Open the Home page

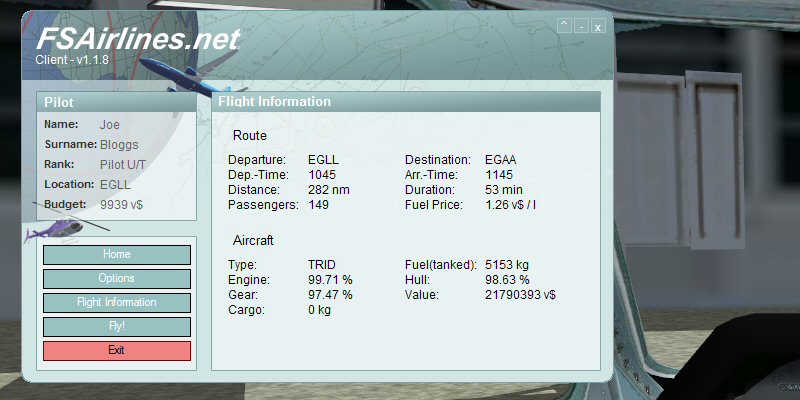pyautogui.click(x=117, y=255)
